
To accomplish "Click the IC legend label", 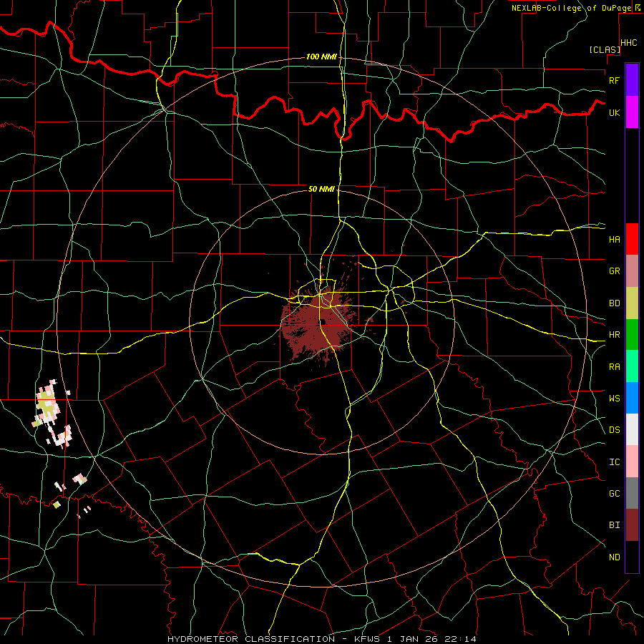I will (x=614, y=462).
